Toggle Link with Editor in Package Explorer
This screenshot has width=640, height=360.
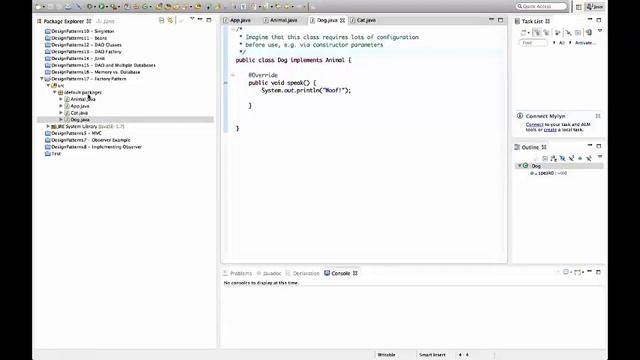tap(170, 20)
